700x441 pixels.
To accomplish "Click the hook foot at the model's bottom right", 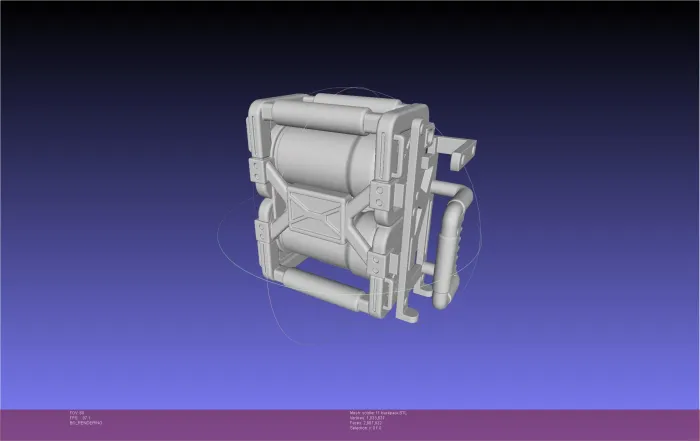I will (x=407, y=312).
